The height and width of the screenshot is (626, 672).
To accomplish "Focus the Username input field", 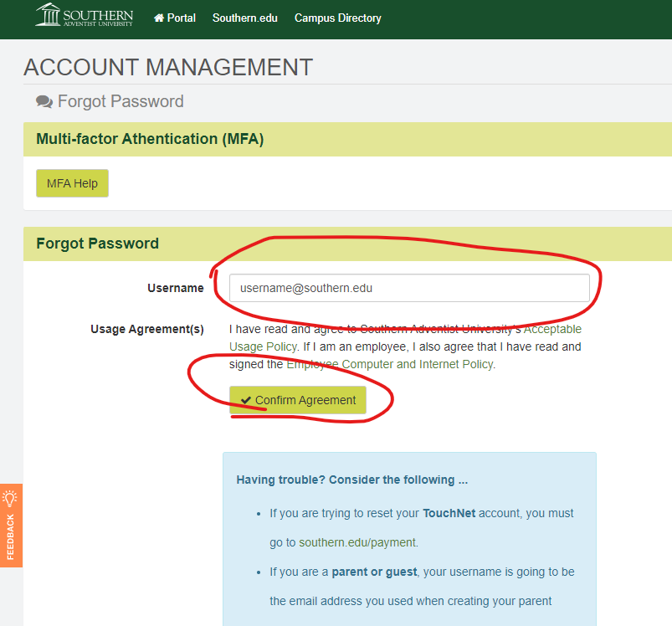I will 409,288.
